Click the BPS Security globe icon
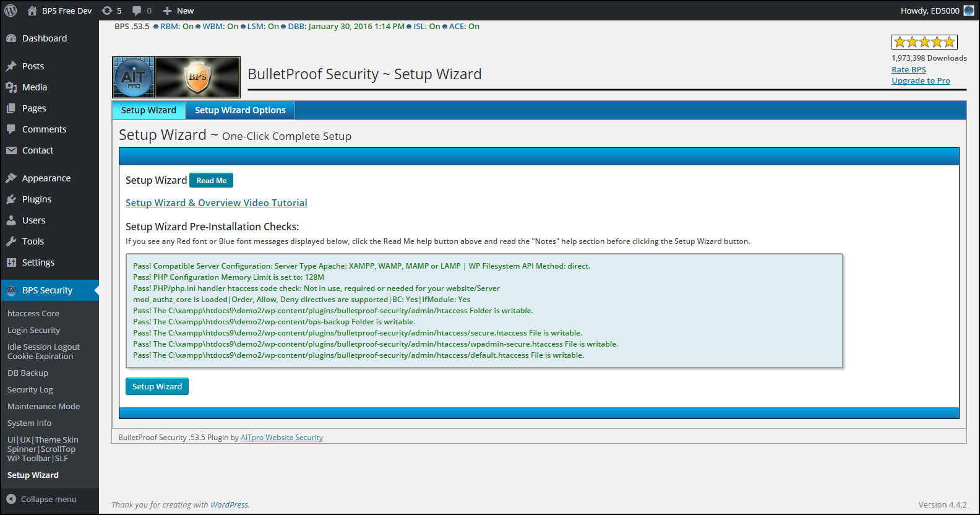980x515 pixels. click(x=11, y=290)
